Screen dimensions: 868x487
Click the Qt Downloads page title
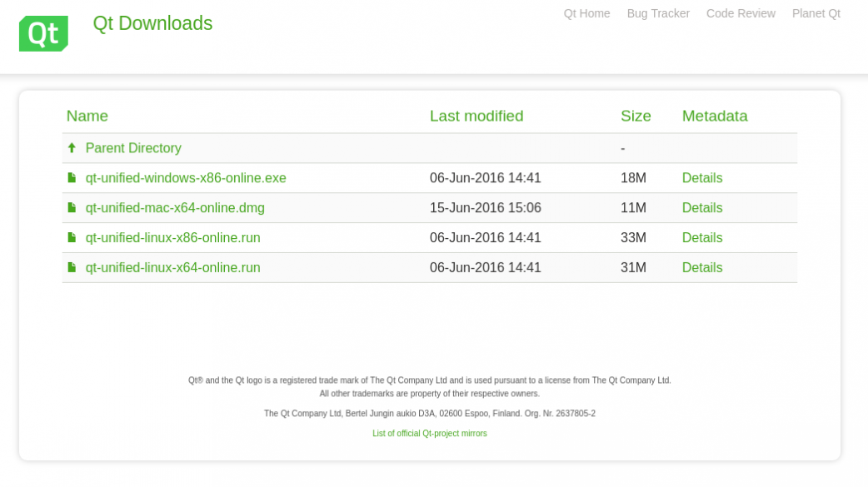click(x=152, y=23)
